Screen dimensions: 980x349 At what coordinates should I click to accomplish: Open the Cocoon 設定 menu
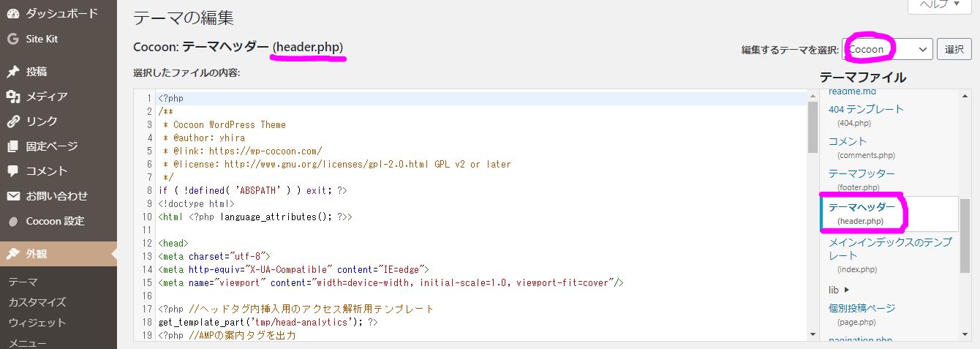click(x=55, y=221)
